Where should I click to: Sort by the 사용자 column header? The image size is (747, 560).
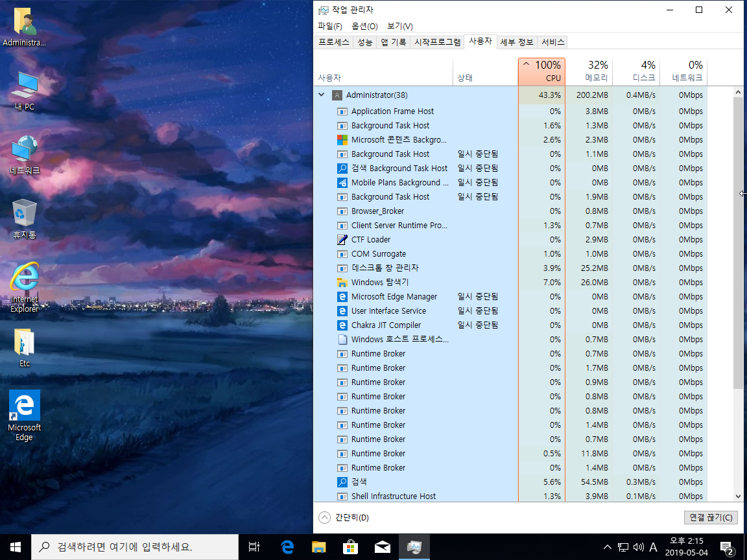(383, 71)
